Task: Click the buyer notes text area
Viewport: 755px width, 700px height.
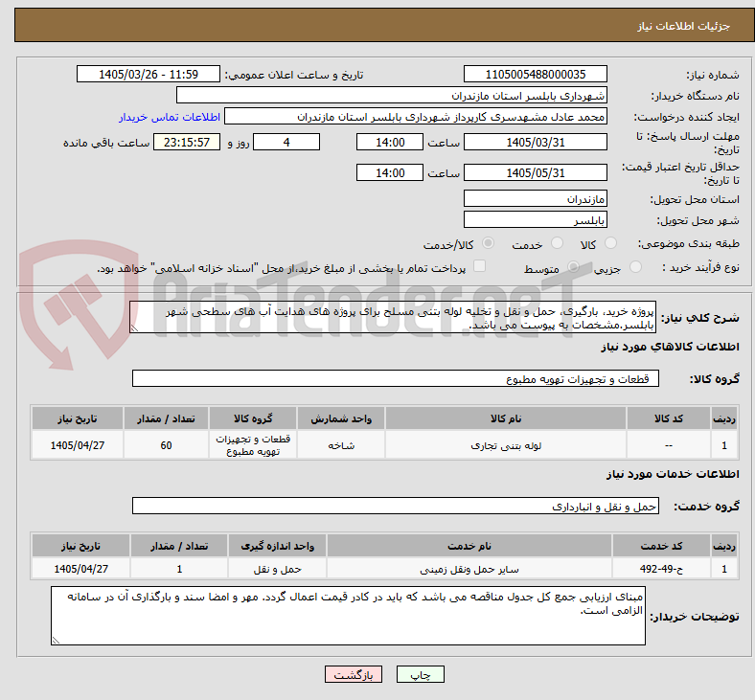Action: coord(348,616)
